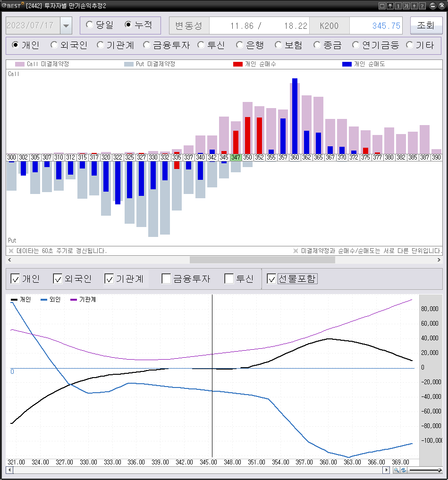Image resolution: width=448 pixels, height=480 pixels.
Task: Click the link-sync icon in title bar
Action: pos(414,6)
